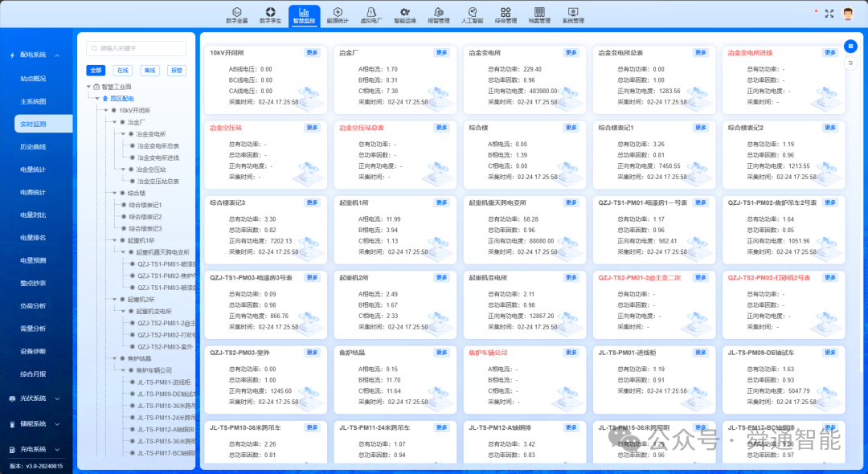Open the 历史曲线 sidebar menu item

click(33, 147)
